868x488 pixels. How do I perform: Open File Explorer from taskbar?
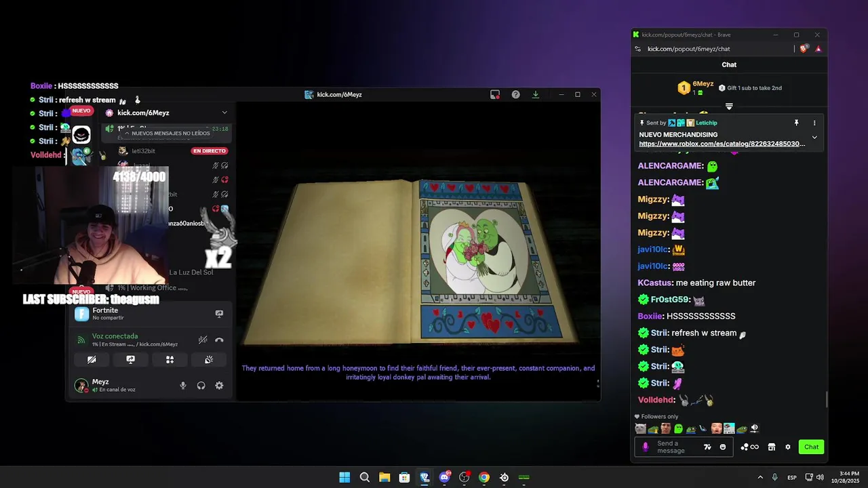(x=384, y=477)
